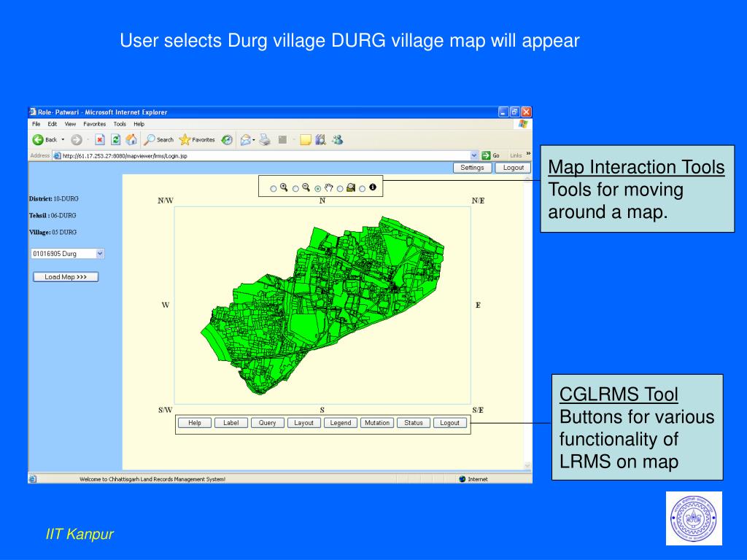Image resolution: width=747 pixels, height=560 pixels.
Task: Open the View menu
Action: pyautogui.click(x=71, y=124)
